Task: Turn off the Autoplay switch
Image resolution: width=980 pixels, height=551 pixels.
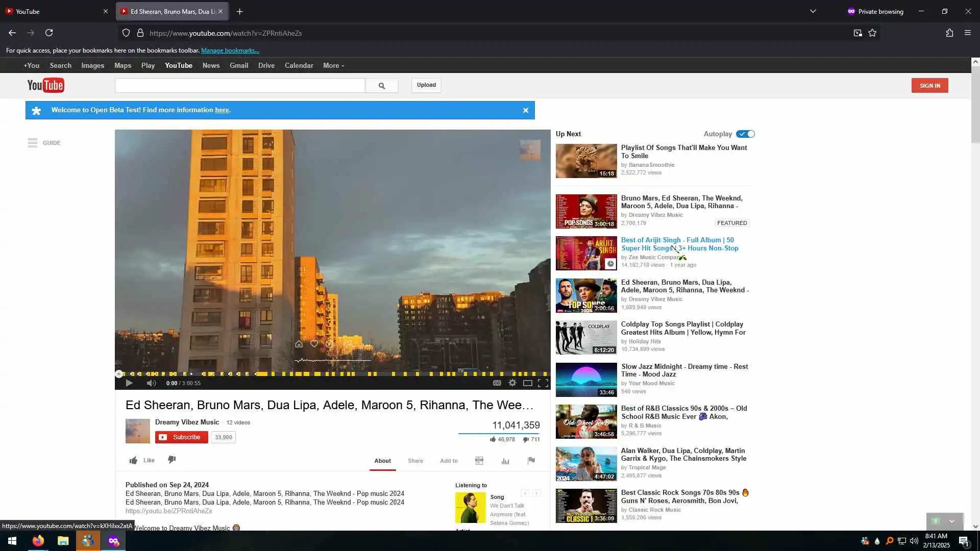Action: point(746,134)
